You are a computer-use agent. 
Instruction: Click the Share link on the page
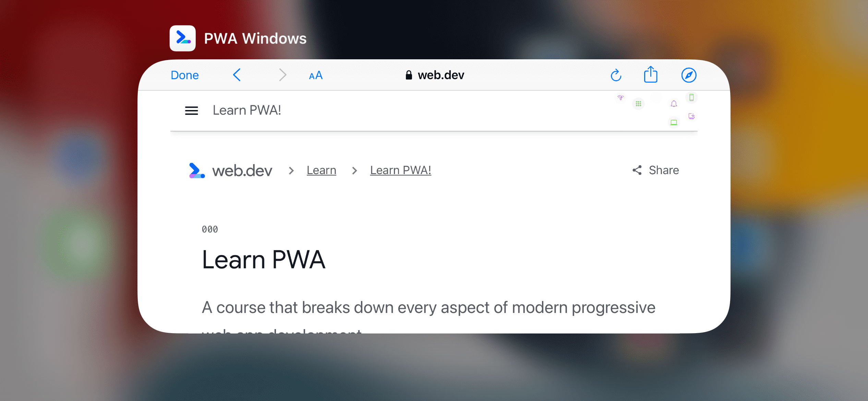[x=656, y=170]
